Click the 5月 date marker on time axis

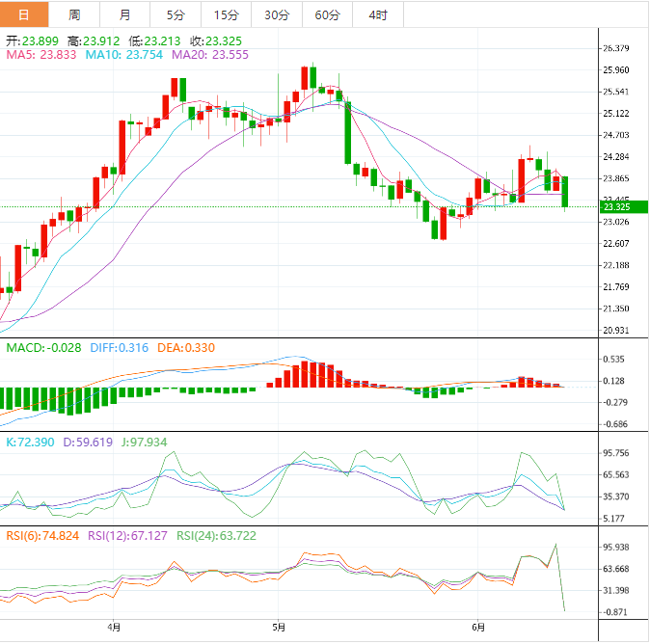278,626
